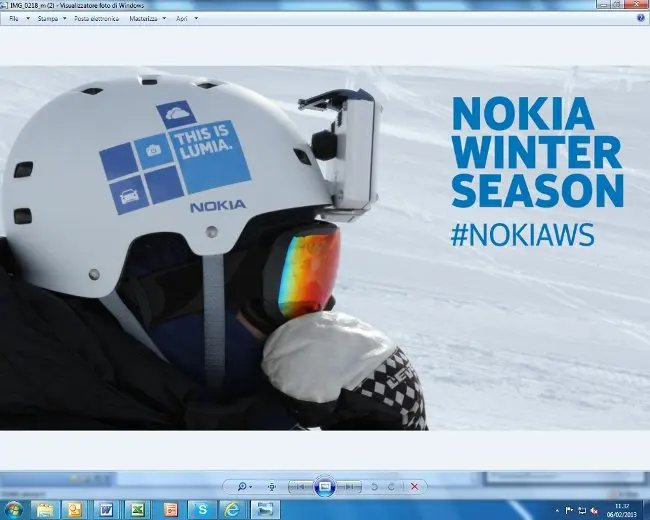The image size is (650, 520).
Task: Open the Masterizza menu
Action: click(x=143, y=19)
